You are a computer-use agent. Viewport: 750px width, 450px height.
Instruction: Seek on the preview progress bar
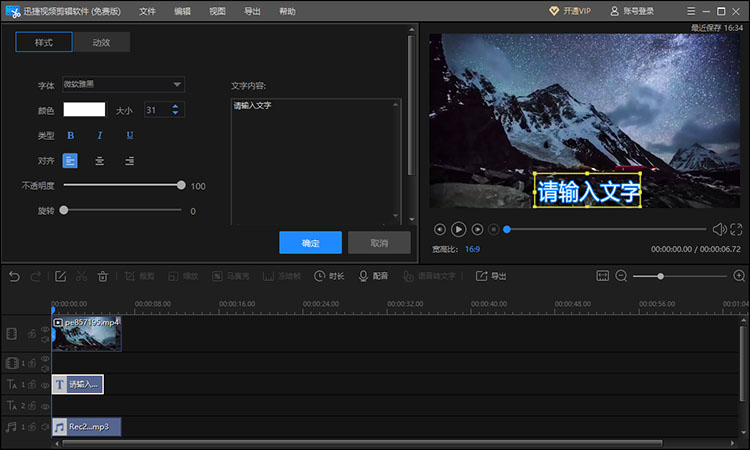point(606,230)
